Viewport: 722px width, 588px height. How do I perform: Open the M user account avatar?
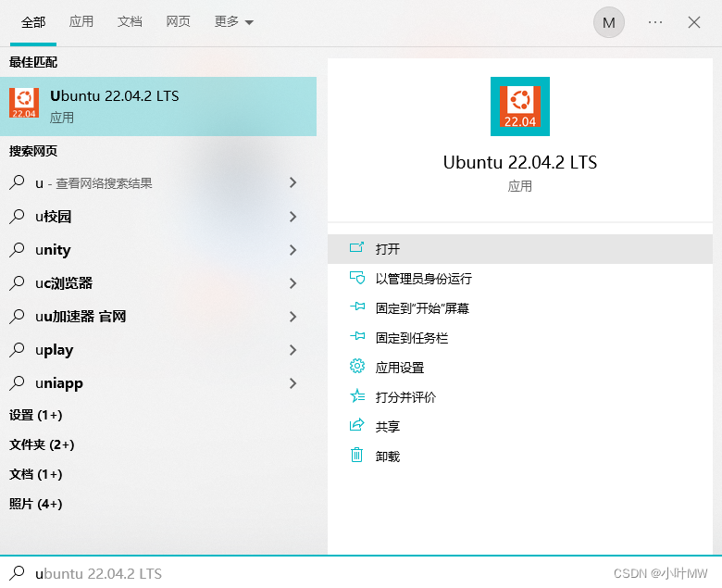[x=609, y=22]
